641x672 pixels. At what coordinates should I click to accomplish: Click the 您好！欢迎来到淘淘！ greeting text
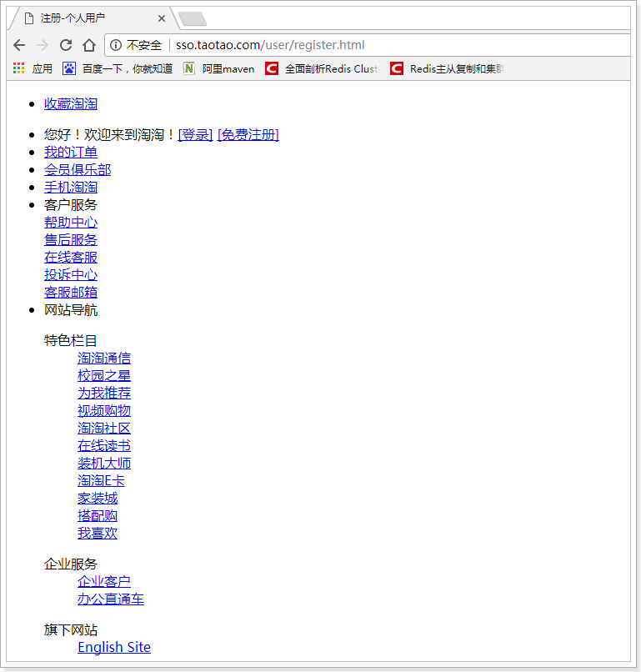point(110,134)
